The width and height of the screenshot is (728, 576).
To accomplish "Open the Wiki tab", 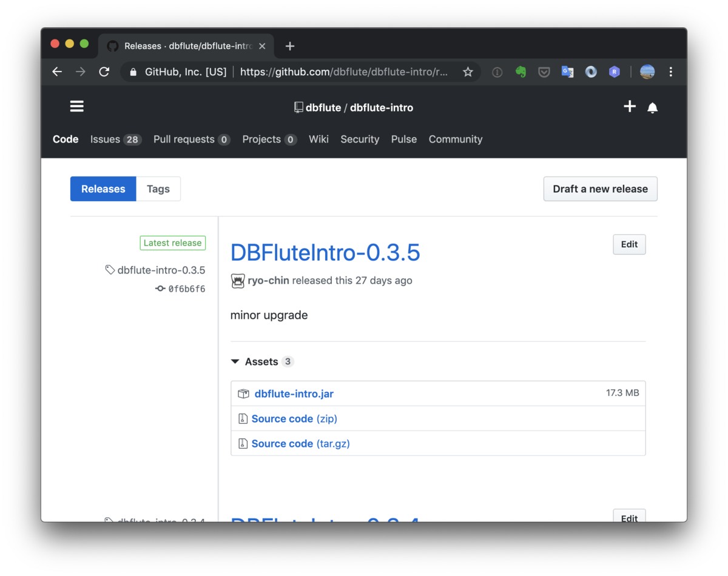I will coord(318,139).
